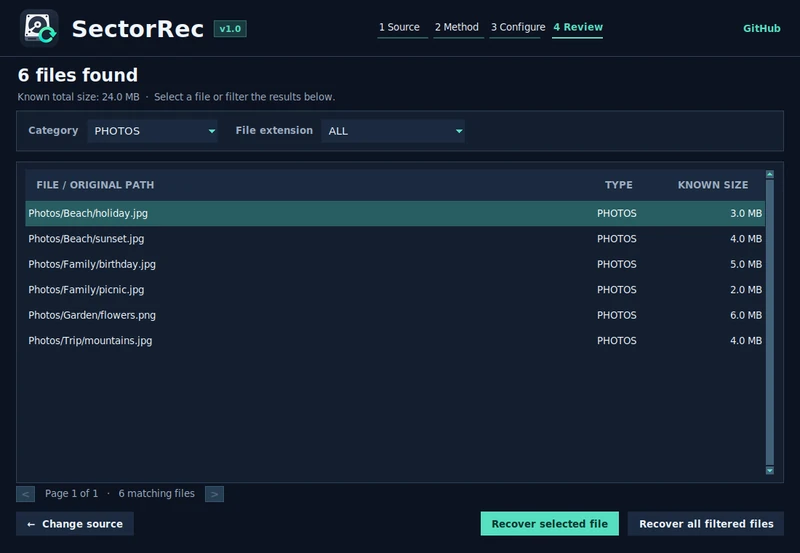Sort by the TYPE column header
The image size is (800, 553).
618,185
